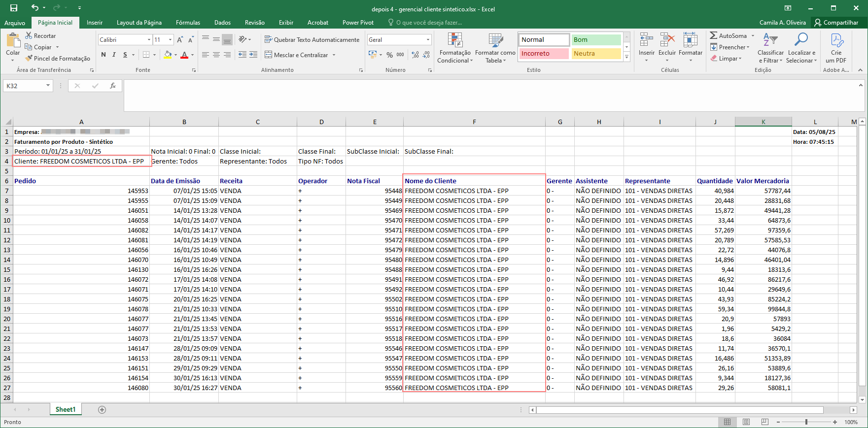Open Formatação Condicional
The image size is (868, 428).
(454, 48)
